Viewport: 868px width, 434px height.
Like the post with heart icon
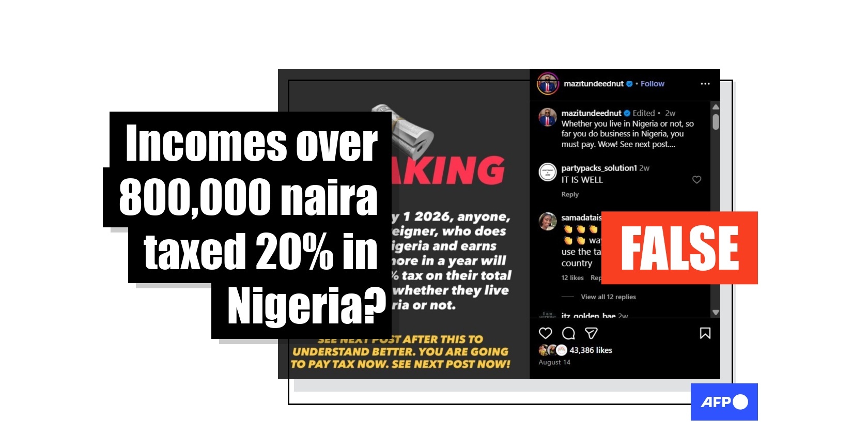(546, 333)
